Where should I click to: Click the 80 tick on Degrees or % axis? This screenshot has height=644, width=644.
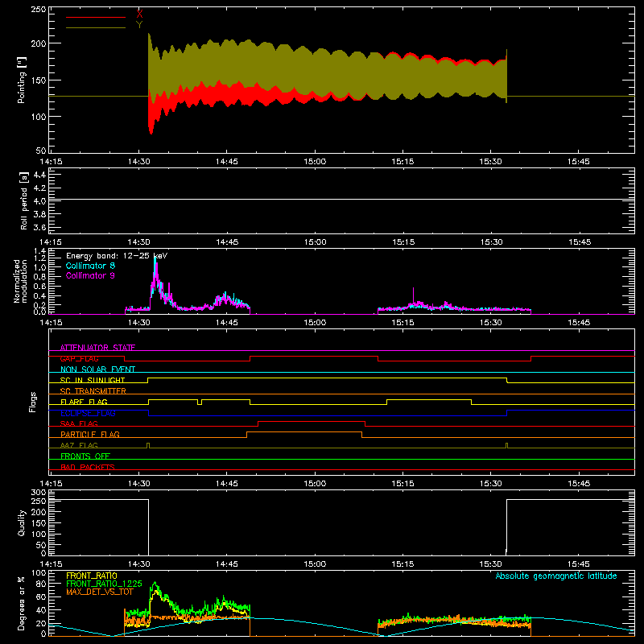41,584
